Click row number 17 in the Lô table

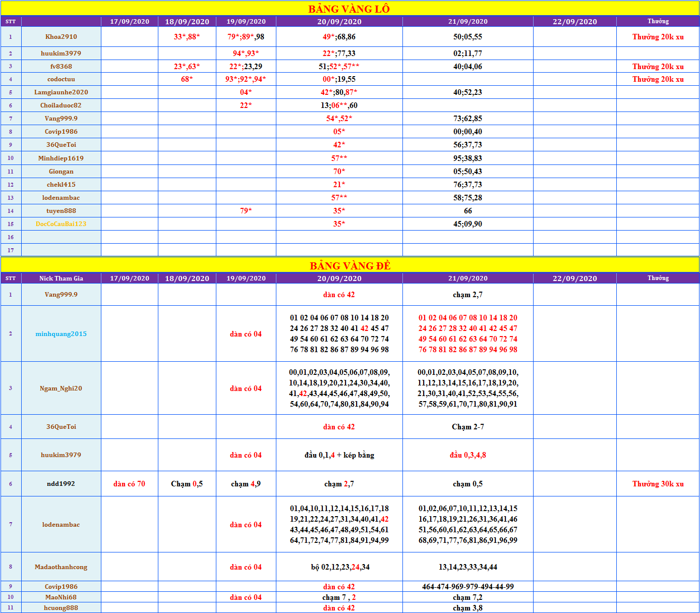click(x=11, y=250)
